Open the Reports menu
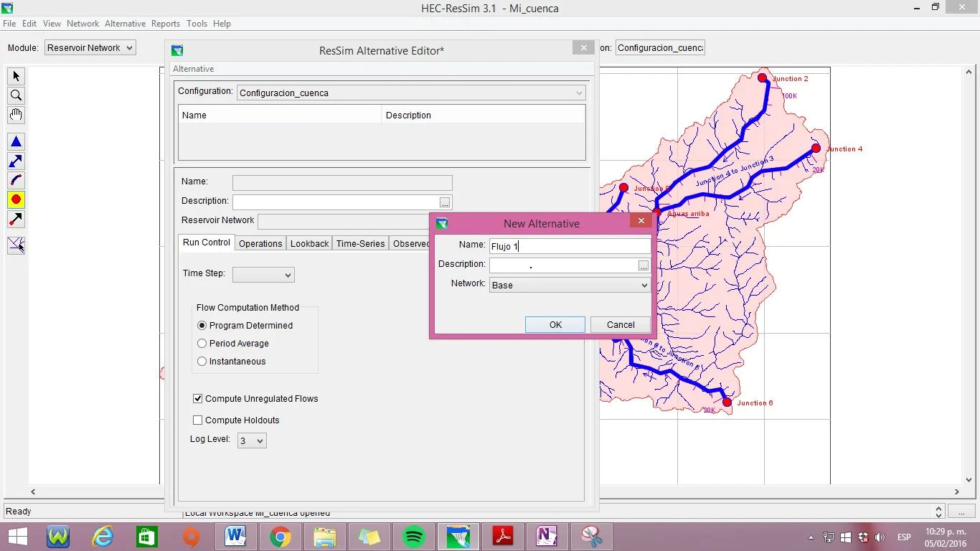The width and height of the screenshot is (980, 551). coord(166,24)
